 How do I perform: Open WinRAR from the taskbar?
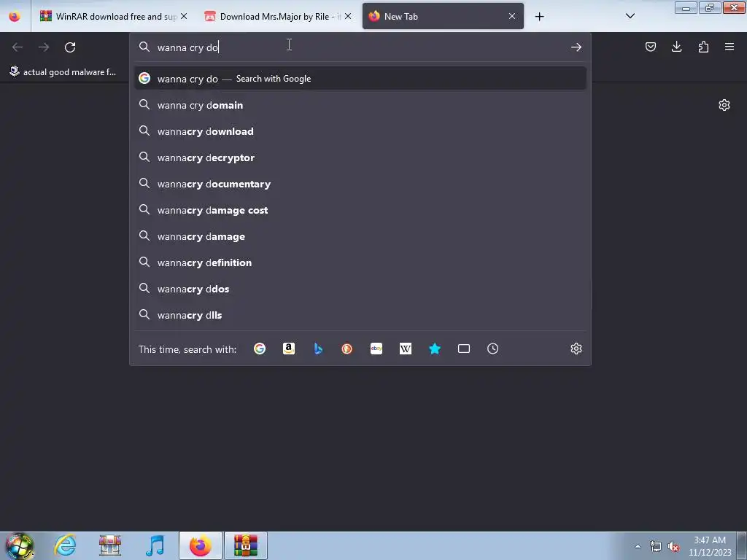(x=245, y=545)
